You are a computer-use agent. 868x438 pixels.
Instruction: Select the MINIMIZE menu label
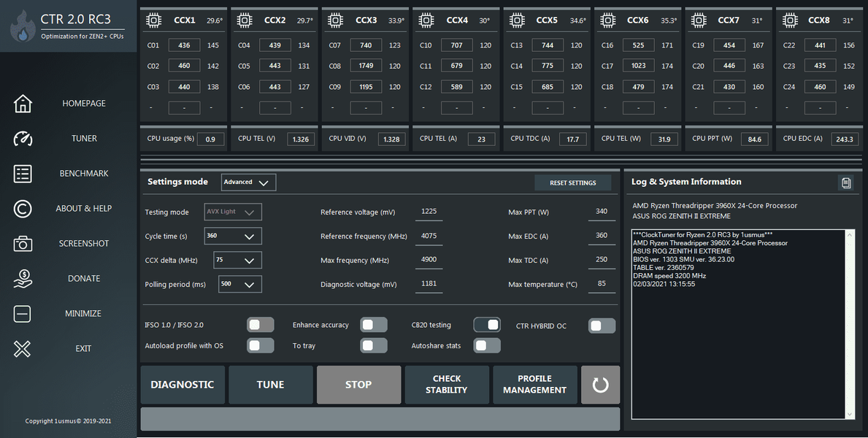[x=83, y=314]
